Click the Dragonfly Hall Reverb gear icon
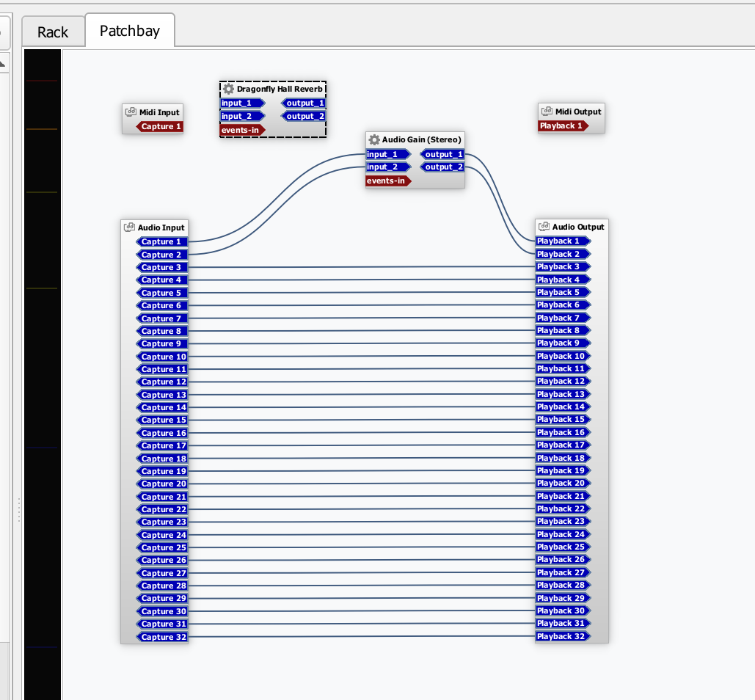This screenshot has height=700, width=755. tap(228, 89)
